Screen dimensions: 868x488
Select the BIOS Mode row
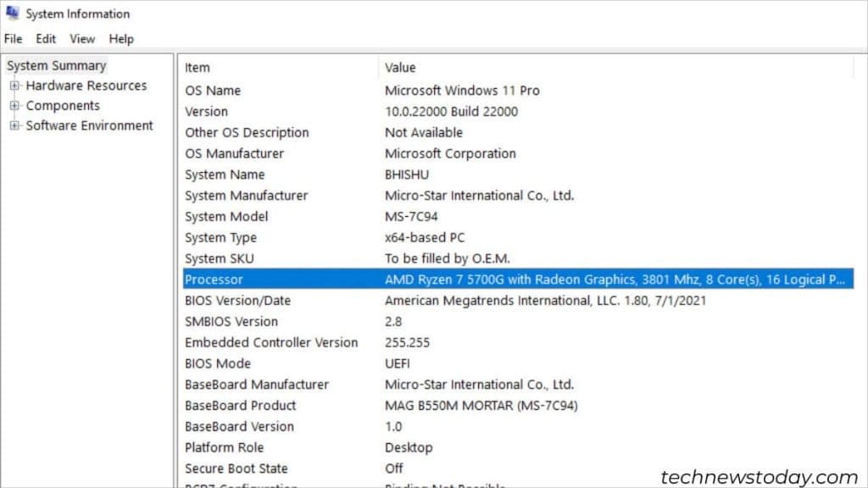[x=339, y=363]
